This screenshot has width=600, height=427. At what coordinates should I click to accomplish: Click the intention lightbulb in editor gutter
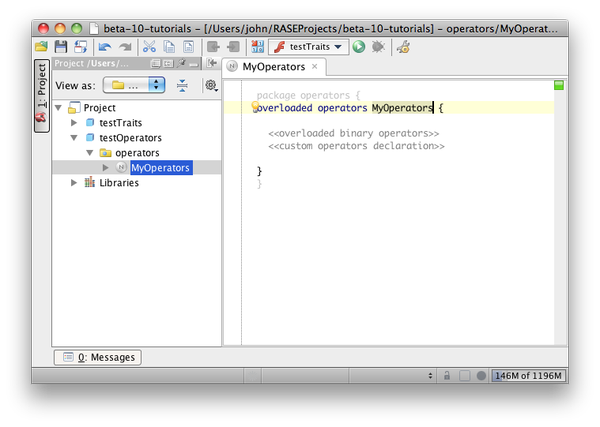click(255, 106)
